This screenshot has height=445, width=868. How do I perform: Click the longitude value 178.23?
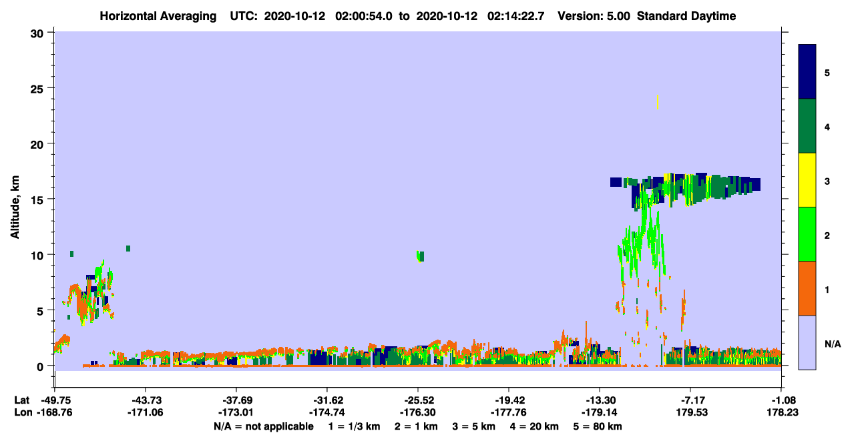[781, 413]
